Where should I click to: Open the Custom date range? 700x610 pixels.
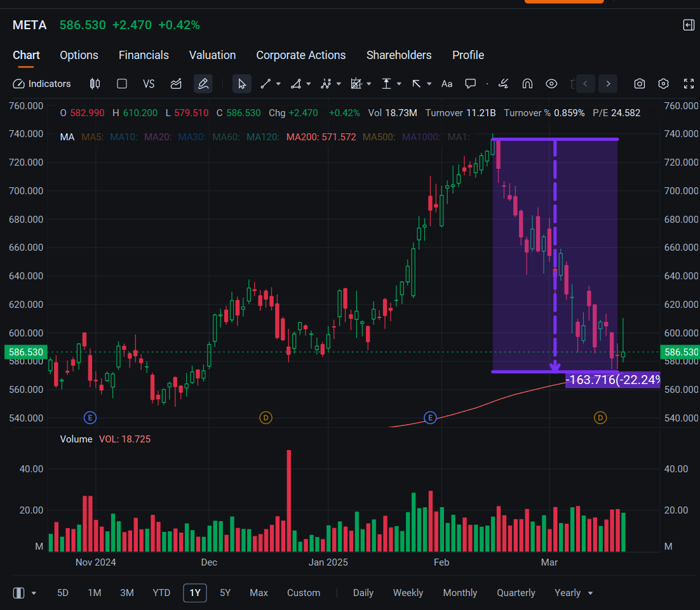[304, 593]
